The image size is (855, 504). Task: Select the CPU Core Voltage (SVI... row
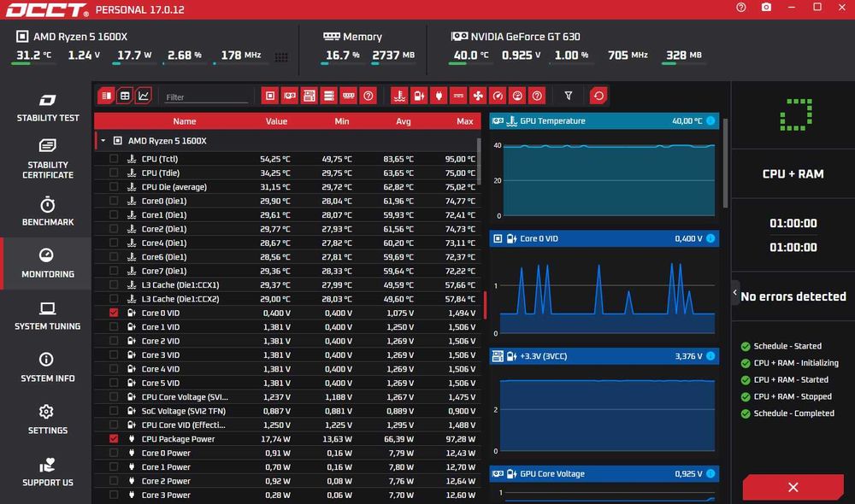287,396
